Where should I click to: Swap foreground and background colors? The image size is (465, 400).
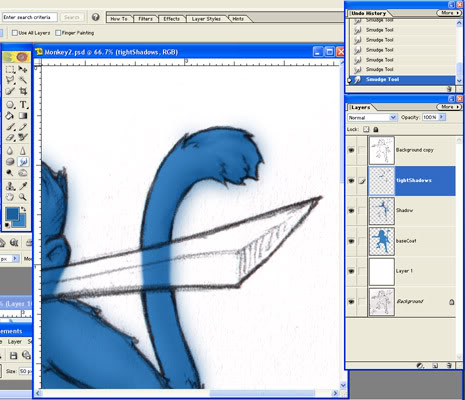click(x=23, y=209)
